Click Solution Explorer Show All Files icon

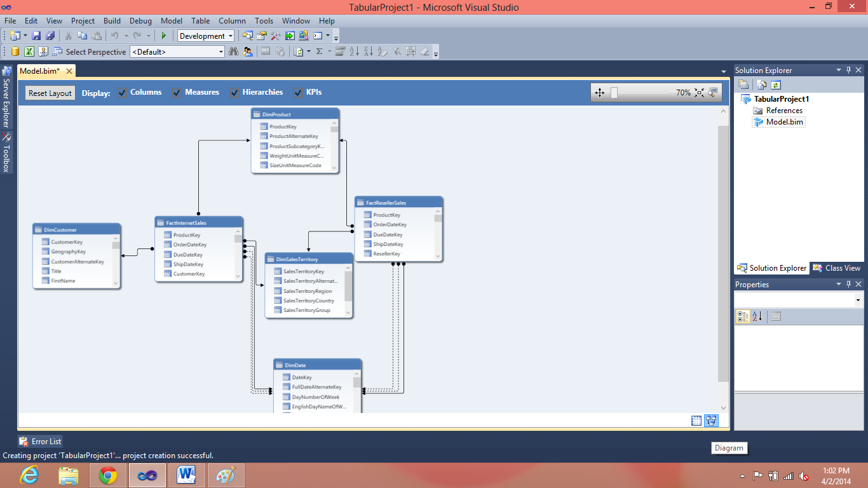[761, 85]
